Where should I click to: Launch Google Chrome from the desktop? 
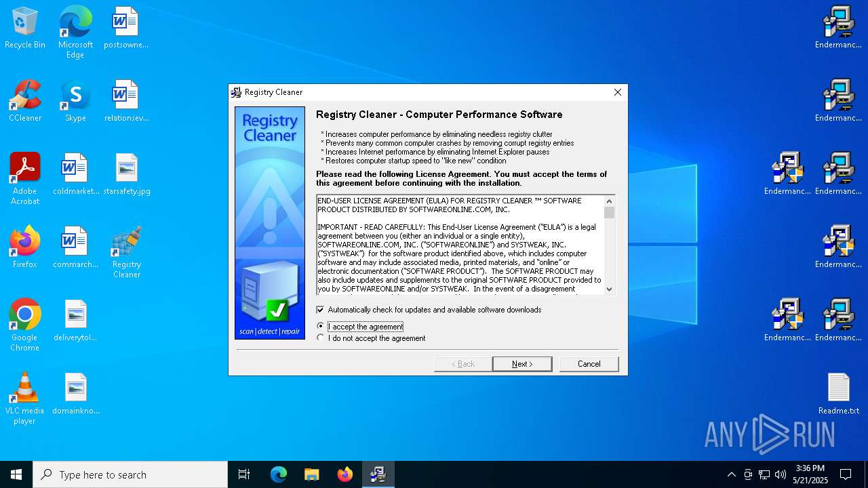point(25,325)
